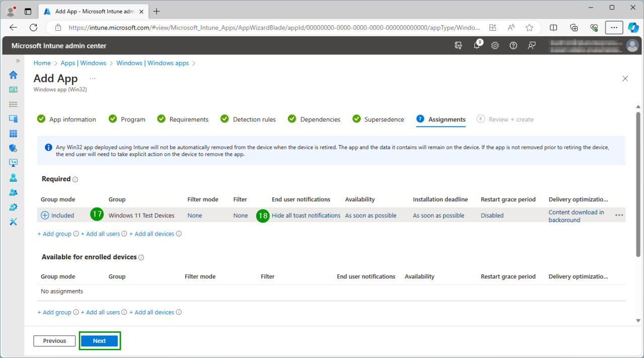Screen dimensions: 644x358
Task: Select Endpoint security shield icon
Action: (x=13, y=148)
